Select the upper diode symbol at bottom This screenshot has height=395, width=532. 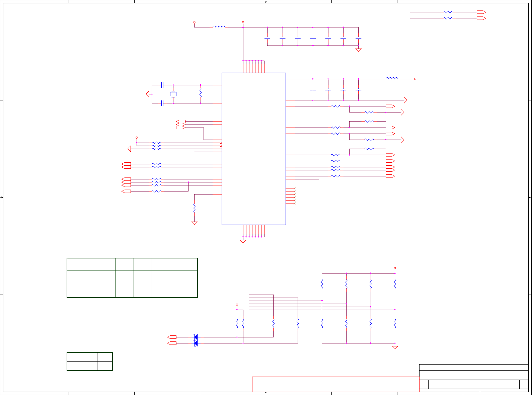(196, 337)
